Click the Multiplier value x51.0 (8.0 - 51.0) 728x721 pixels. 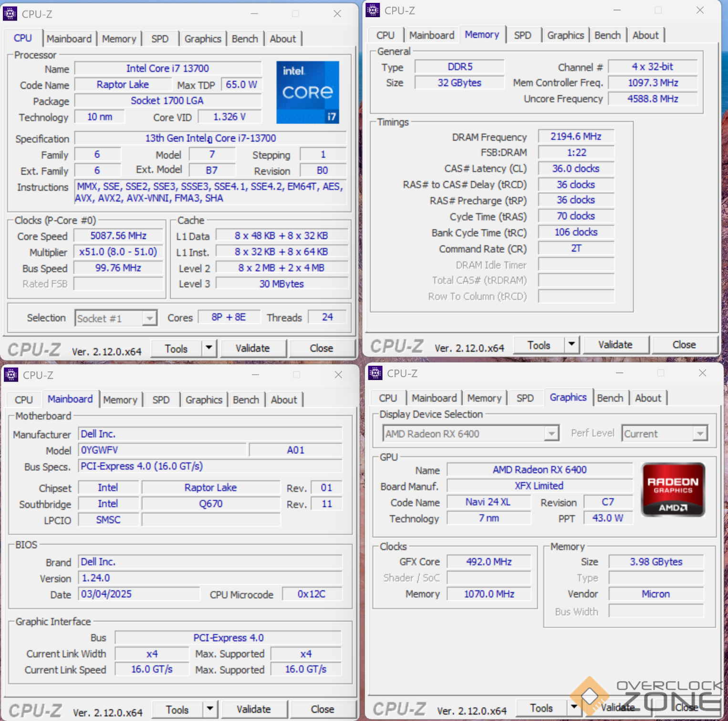118,252
